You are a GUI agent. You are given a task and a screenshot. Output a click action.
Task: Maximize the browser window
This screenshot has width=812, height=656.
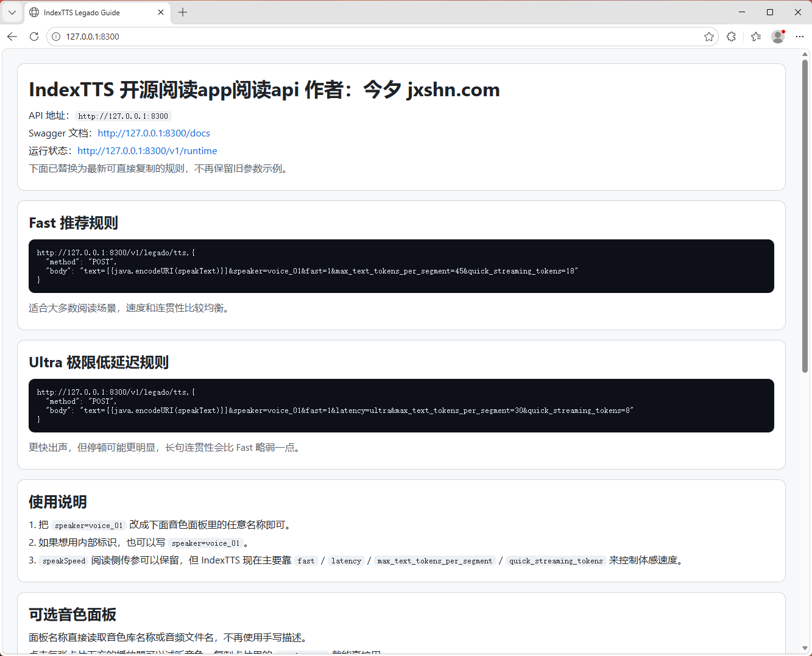tap(770, 12)
